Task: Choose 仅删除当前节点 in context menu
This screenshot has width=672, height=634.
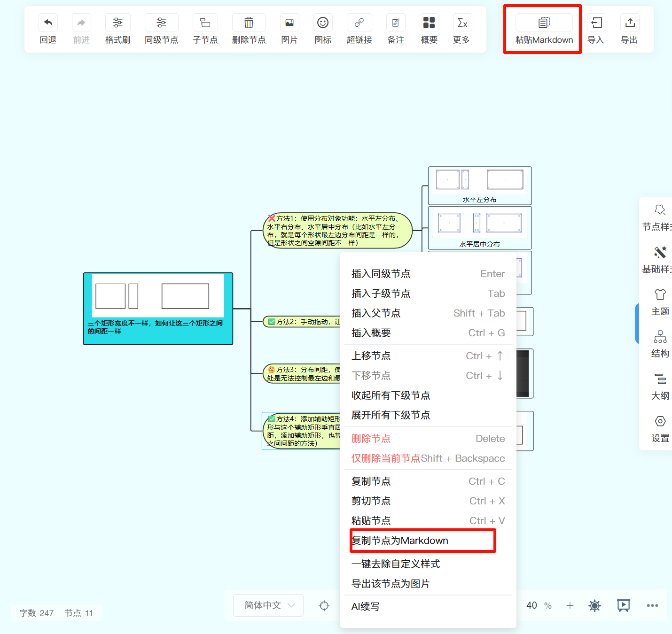Action: point(428,458)
